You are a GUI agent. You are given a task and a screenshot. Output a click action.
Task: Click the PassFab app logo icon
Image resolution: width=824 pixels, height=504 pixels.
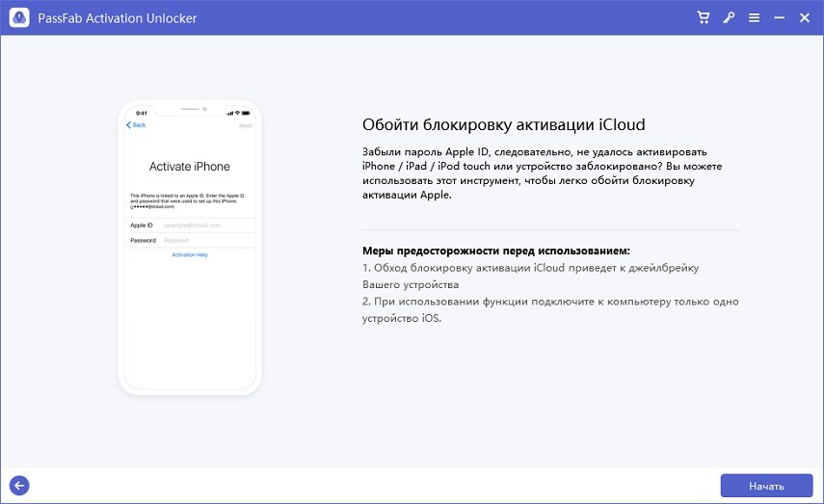pyautogui.click(x=18, y=17)
